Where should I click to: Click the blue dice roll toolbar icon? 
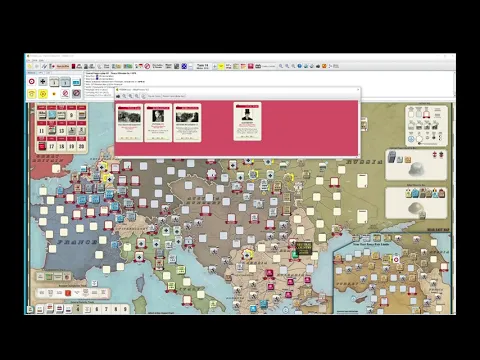(x=184, y=66)
